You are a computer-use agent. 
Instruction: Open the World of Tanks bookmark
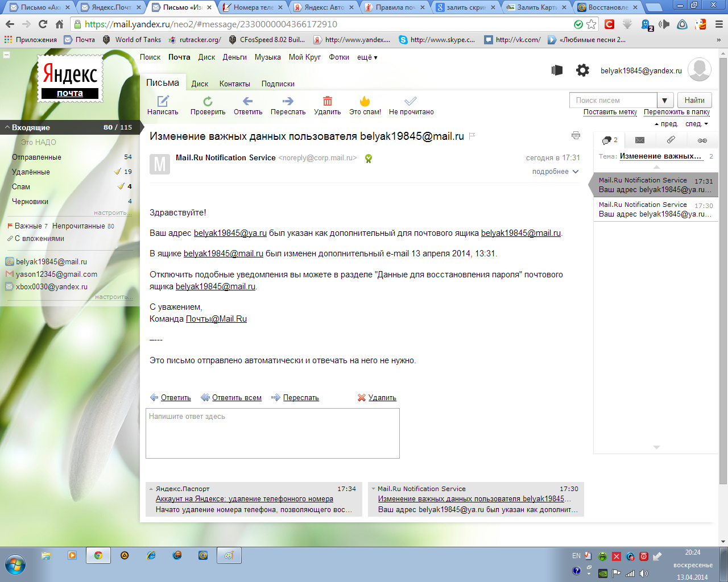coord(132,40)
